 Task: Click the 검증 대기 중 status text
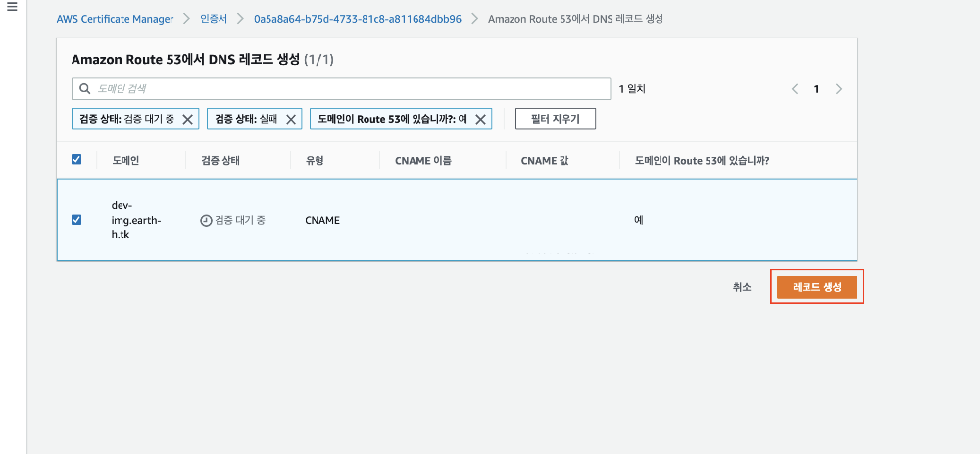(x=240, y=220)
